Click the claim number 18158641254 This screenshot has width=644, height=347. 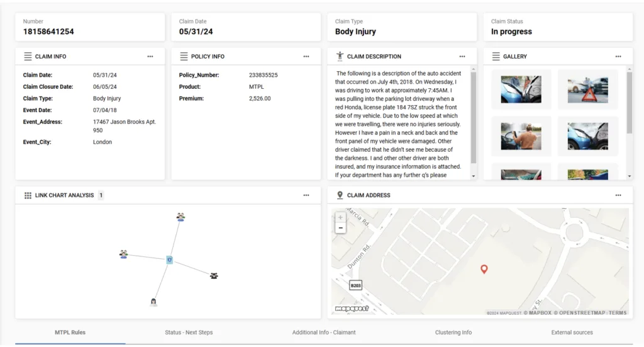(48, 31)
